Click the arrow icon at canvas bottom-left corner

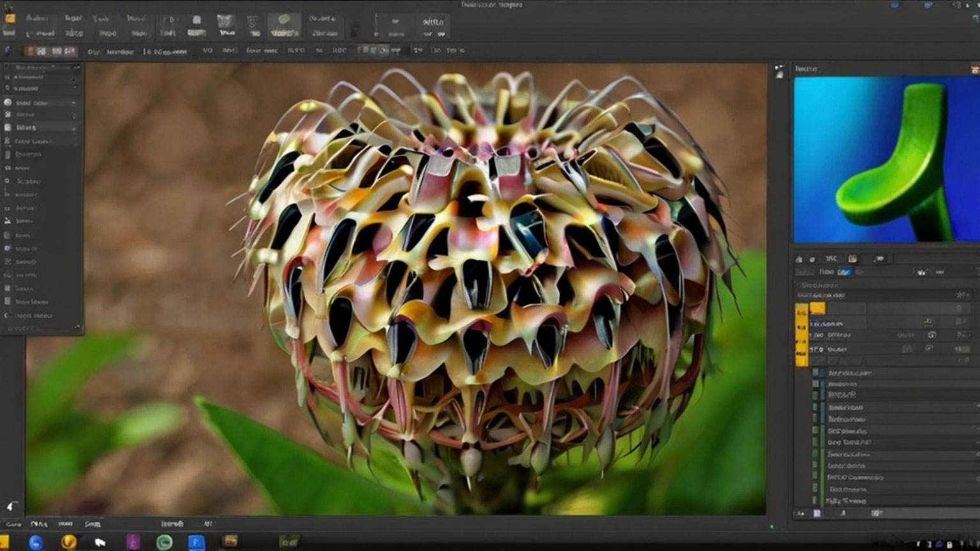(11, 506)
